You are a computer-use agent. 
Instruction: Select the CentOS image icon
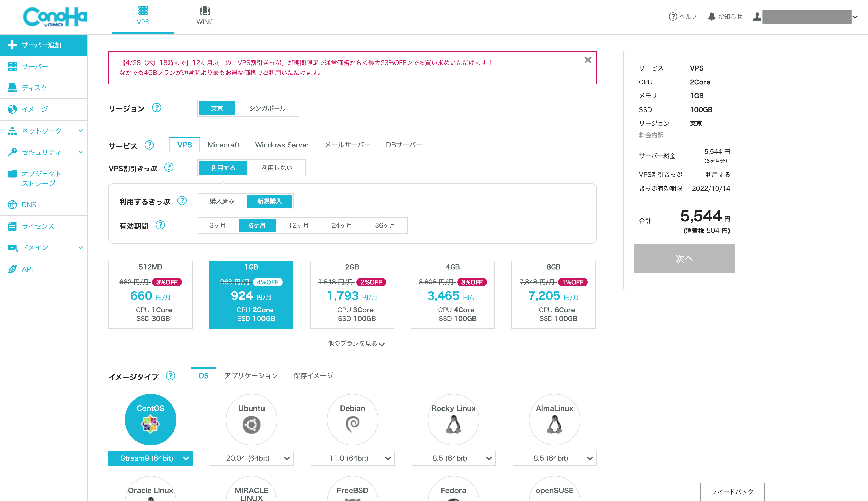point(150,419)
